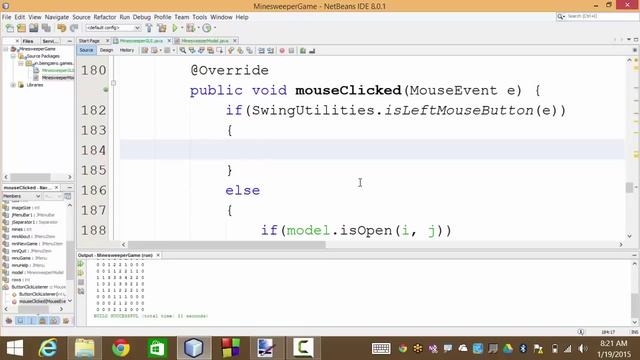Click the on-screen keyboard tray icon
The image size is (640, 360).
[x=381, y=348]
